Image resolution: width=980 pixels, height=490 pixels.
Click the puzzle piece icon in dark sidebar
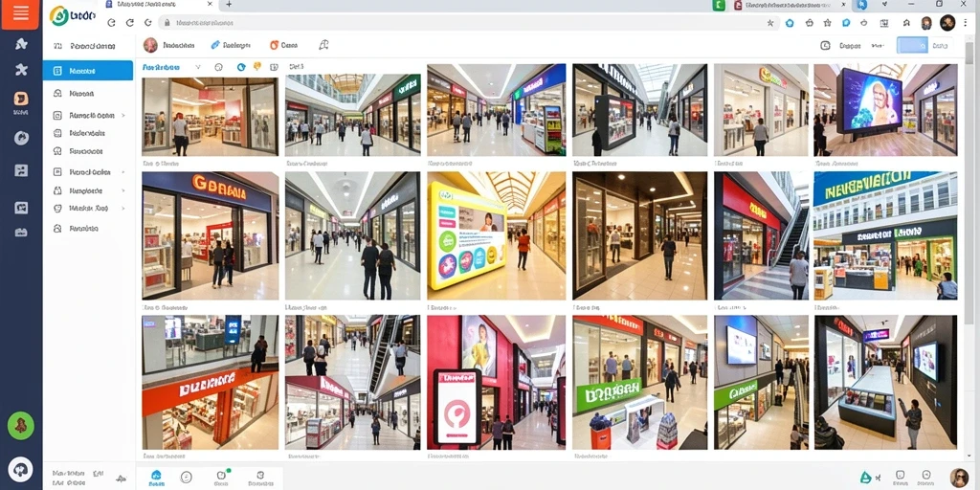[x=21, y=69]
